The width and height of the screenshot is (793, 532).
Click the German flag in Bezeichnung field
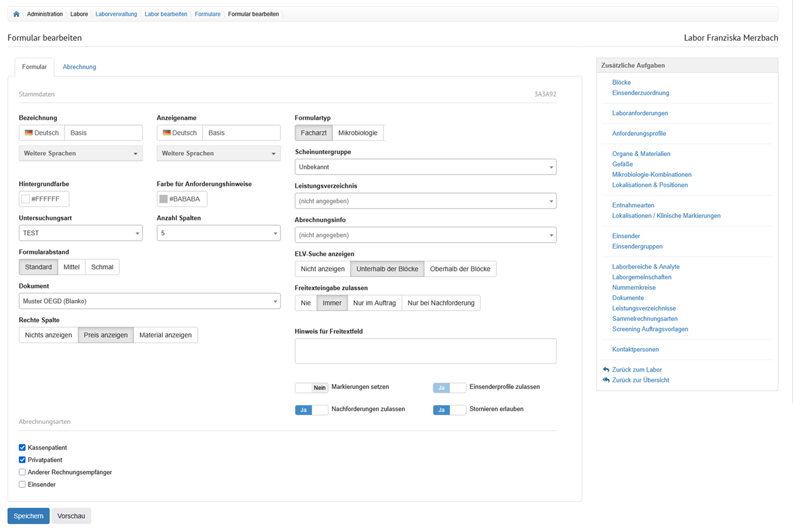pos(29,133)
